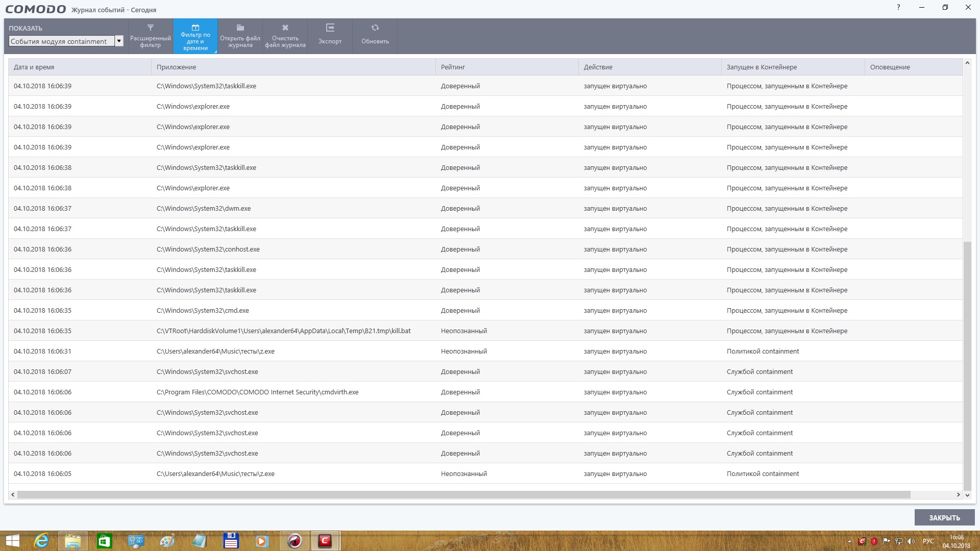Click the vertical scrollbar down arrow
This screenshot has width=980, height=551.
coord(967,494)
